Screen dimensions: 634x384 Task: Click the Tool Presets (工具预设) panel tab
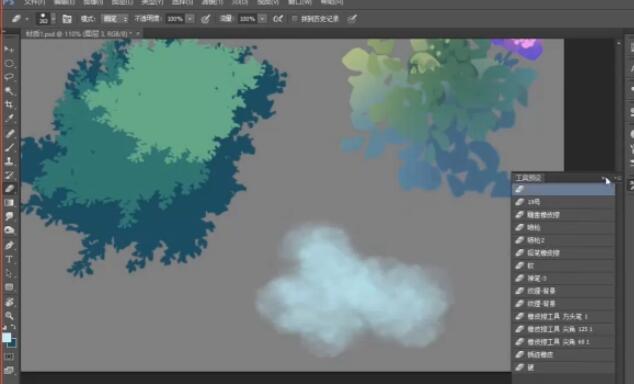click(x=529, y=178)
